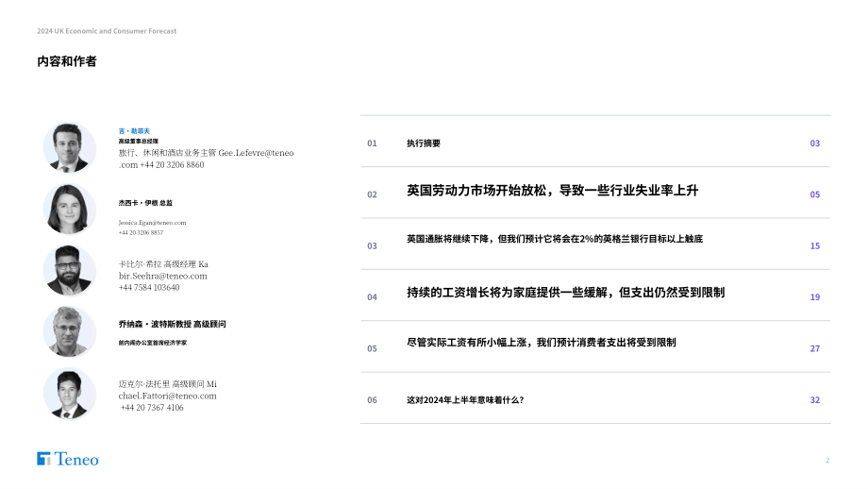Image resolution: width=868 pixels, height=489 pixels.
Task: Open entry 尽管实际工资有所小幅上涨
Action: (542, 343)
